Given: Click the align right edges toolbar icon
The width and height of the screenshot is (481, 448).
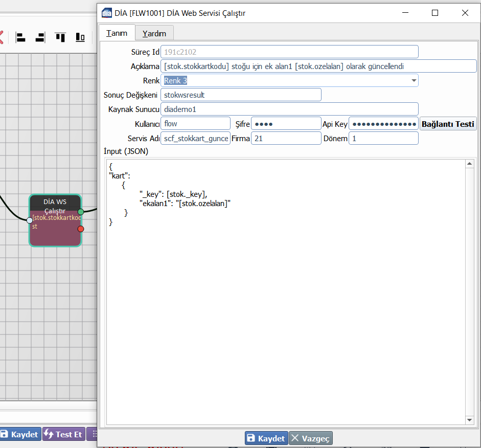Looking at the screenshot, I should pos(40,37).
